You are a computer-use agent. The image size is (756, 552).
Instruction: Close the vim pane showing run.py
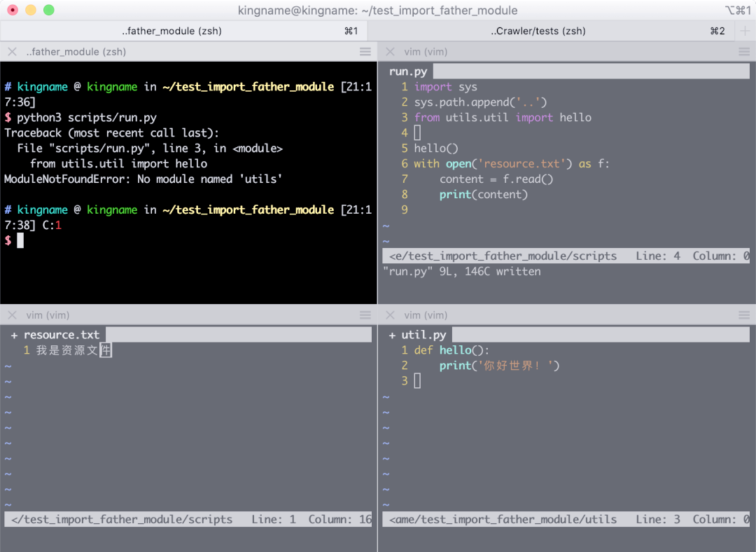[391, 52]
